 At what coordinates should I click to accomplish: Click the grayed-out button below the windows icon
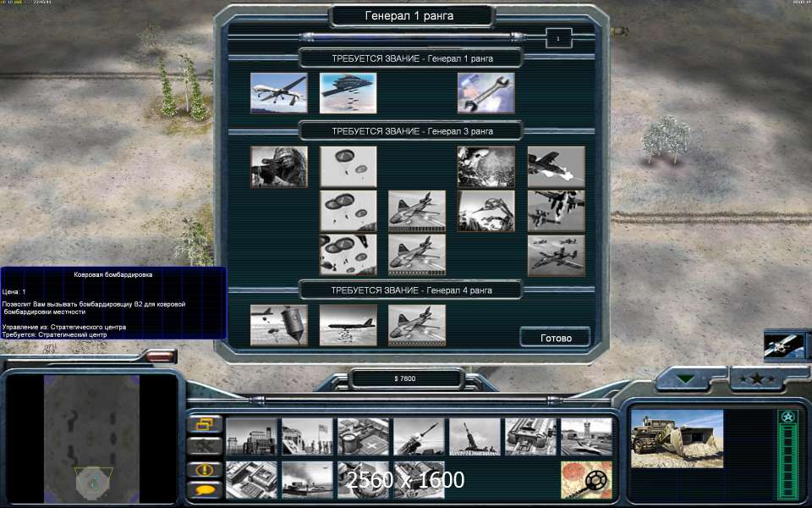(x=205, y=446)
